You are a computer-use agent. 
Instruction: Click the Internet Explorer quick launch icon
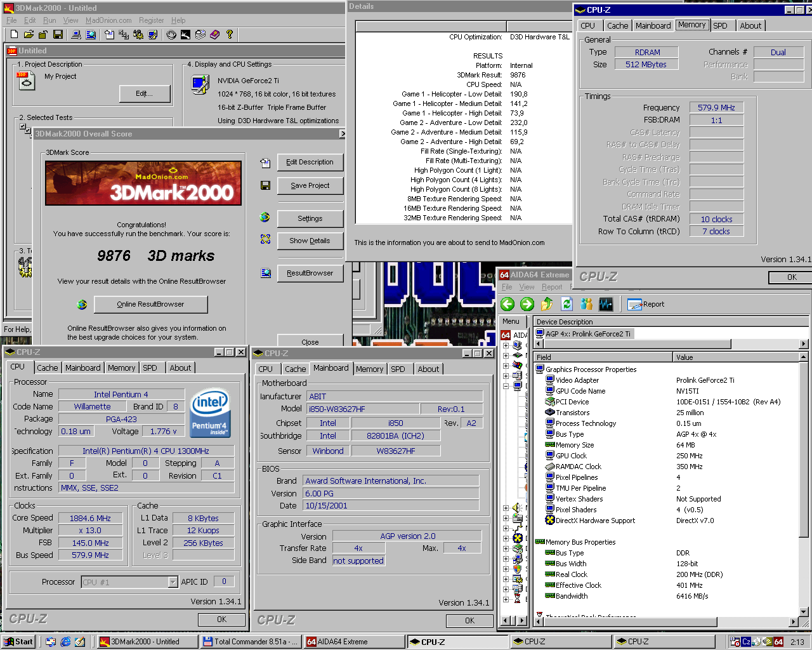65,642
